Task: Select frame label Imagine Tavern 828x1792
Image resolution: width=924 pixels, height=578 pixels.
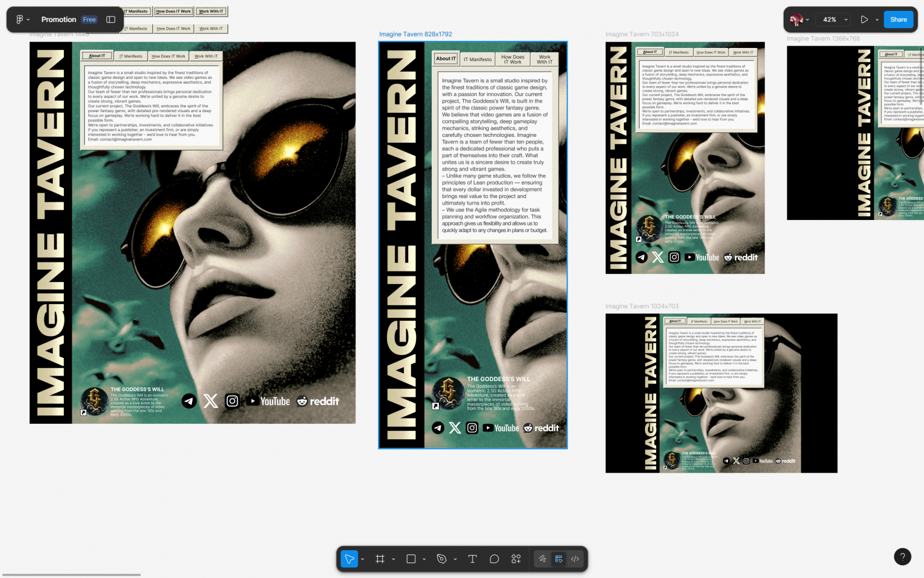Action: (416, 34)
